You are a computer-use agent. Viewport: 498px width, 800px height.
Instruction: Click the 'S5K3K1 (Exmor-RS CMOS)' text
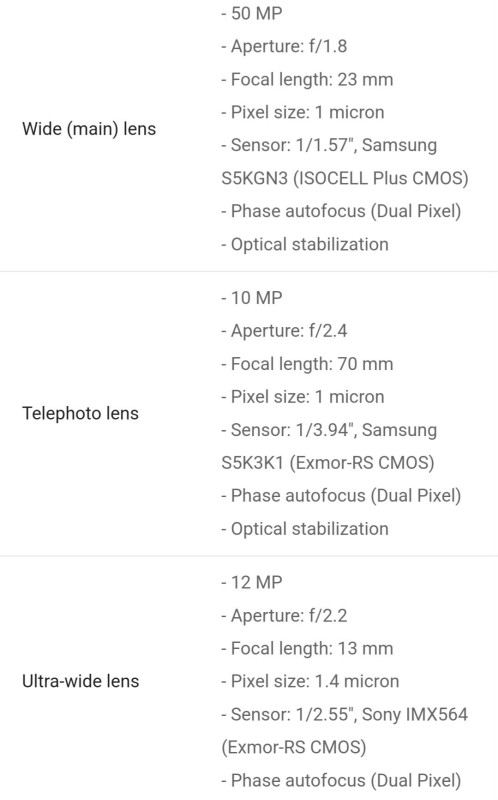click(x=328, y=463)
